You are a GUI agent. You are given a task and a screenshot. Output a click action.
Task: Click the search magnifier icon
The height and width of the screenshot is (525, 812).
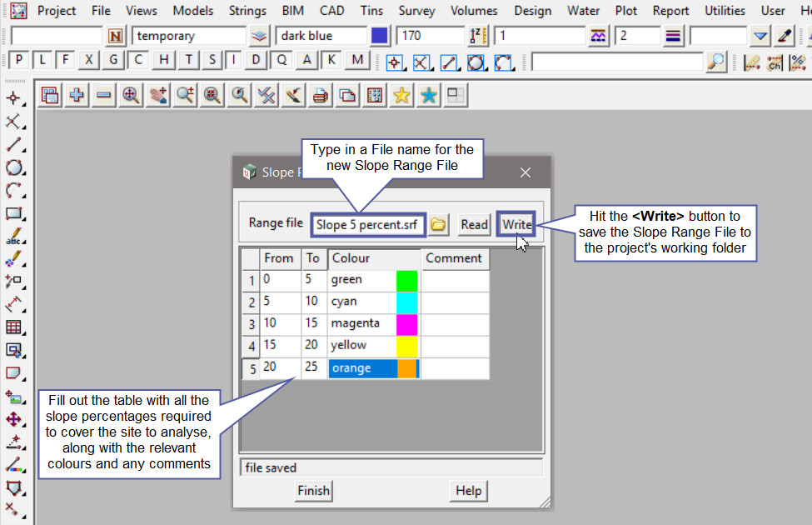716,62
